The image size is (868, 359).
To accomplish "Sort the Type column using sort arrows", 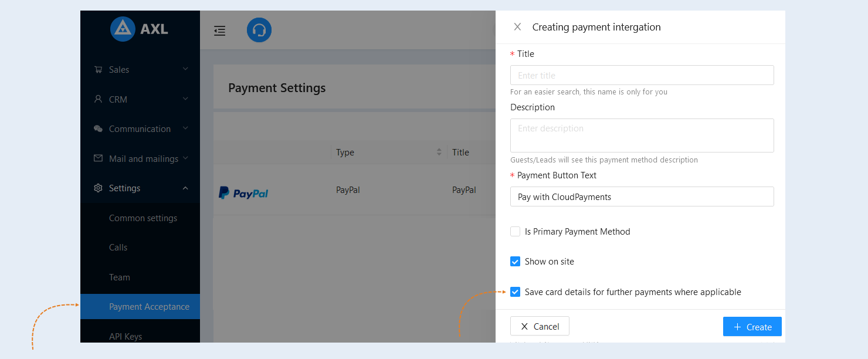I will [439, 152].
